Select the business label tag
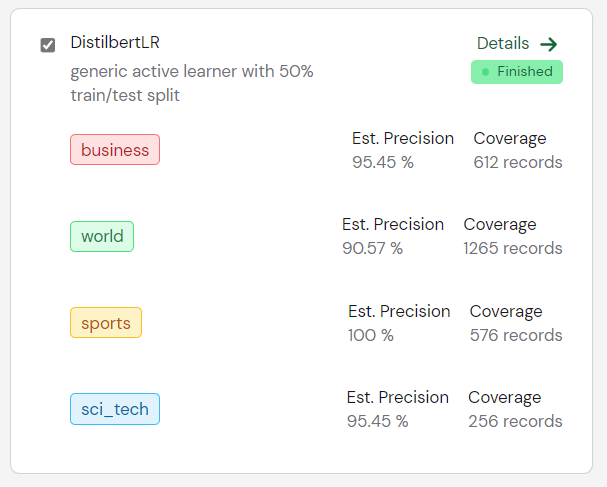The image size is (607, 487). click(x=115, y=150)
